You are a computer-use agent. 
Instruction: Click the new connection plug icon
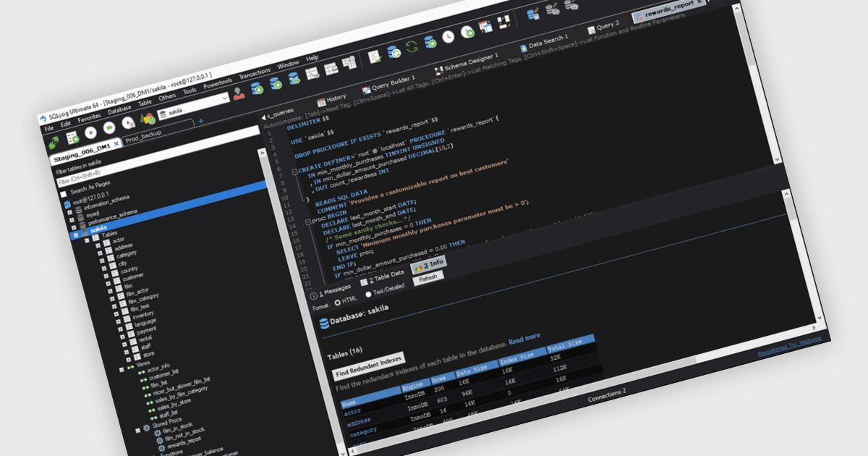coord(54,144)
